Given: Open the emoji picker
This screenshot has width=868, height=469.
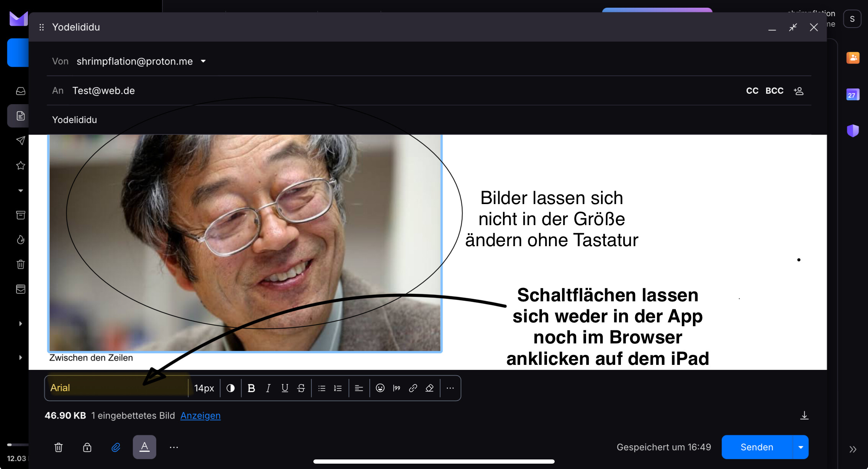Looking at the screenshot, I should pos(380,388).
